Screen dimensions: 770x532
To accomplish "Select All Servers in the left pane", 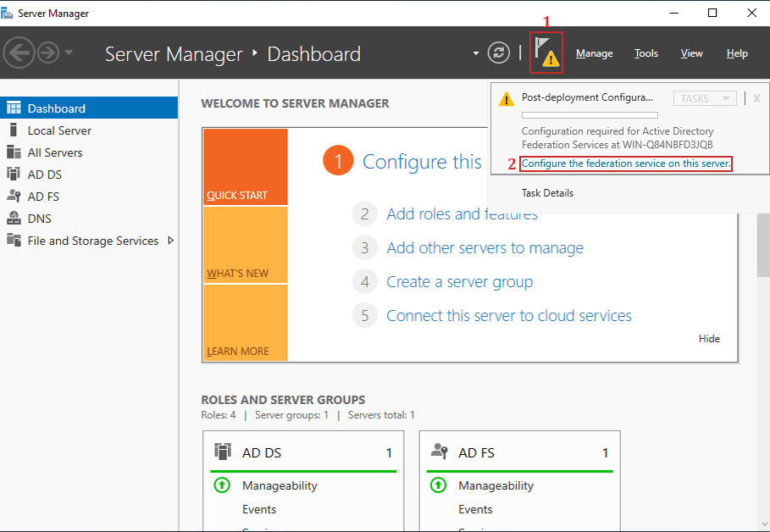I will click(89, 152).
